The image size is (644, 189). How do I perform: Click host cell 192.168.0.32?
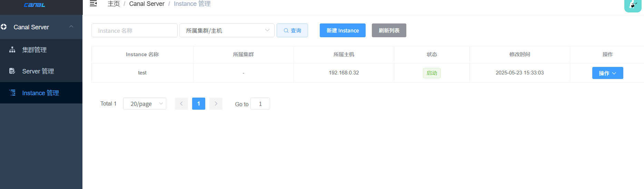(x=344, y=73)
